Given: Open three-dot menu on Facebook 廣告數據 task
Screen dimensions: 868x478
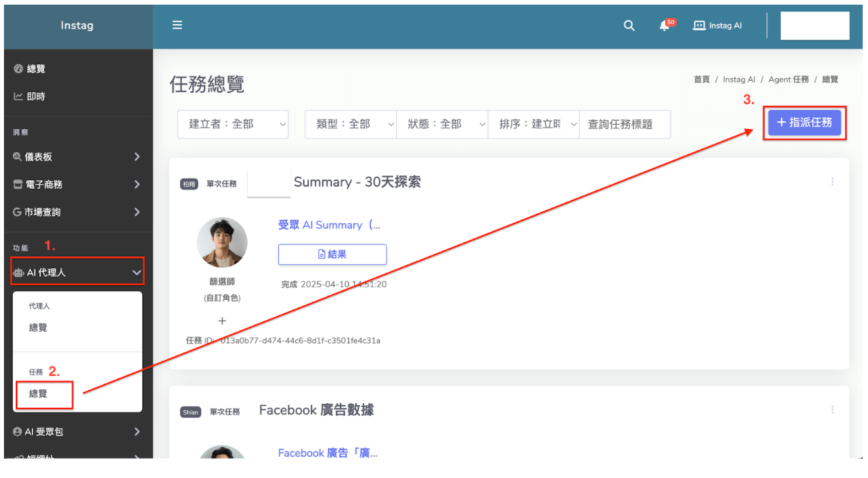Looking at the screenshot, I should (832, 410).
